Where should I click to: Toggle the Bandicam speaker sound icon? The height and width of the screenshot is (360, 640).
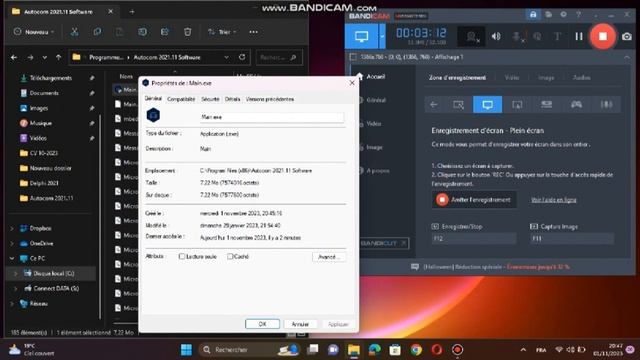[x=496, y=36]
